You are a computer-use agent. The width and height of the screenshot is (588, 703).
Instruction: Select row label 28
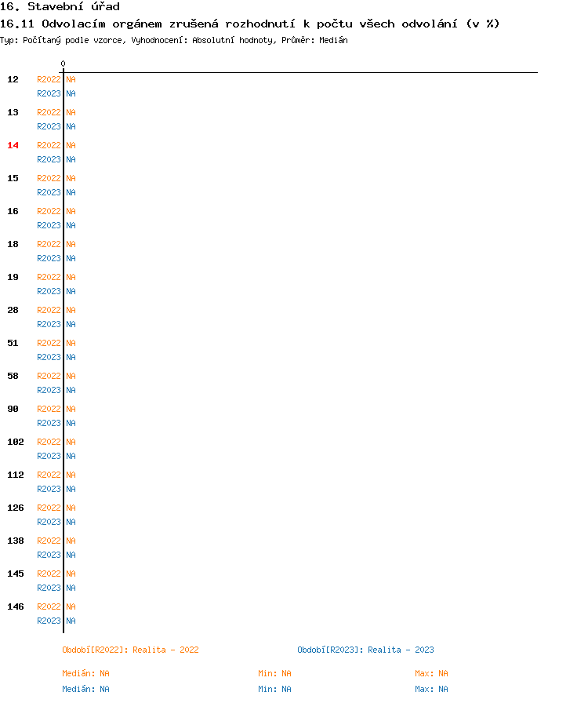point(13,310)
